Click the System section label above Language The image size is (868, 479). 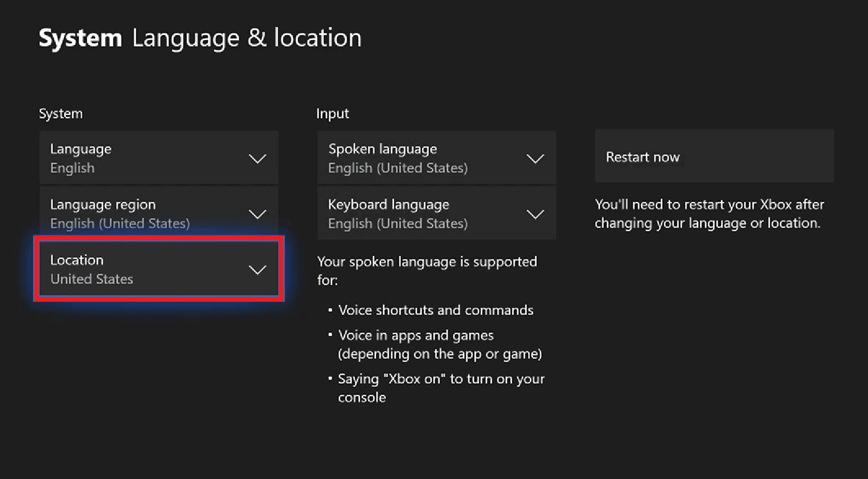tap(60, 113)
